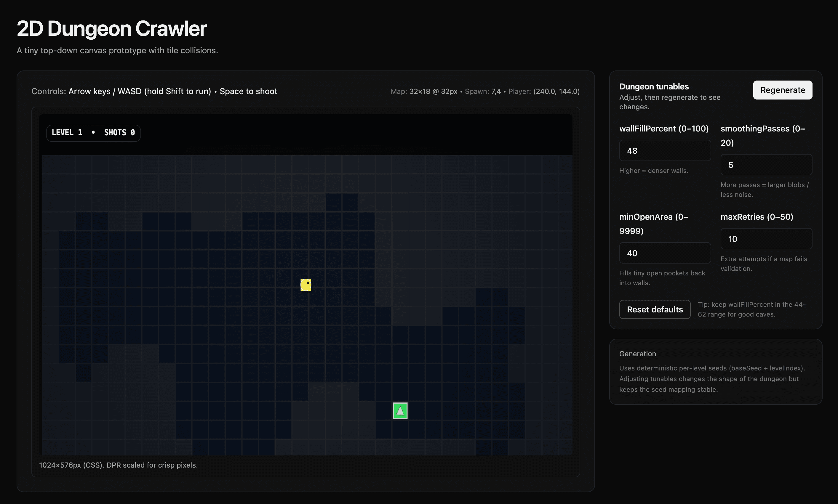Click Reset defaults
The height and width of the screenshot is (504, 838).
coord(655,309)
